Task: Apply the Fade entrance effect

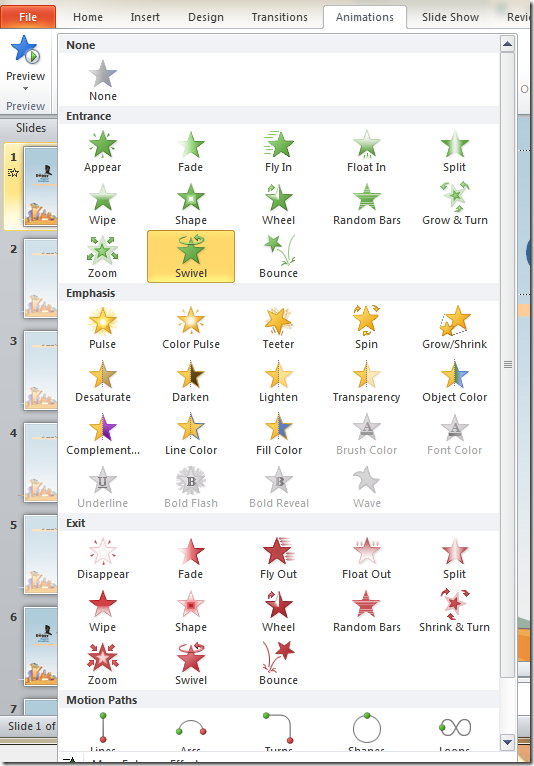Action: (191, 151)
